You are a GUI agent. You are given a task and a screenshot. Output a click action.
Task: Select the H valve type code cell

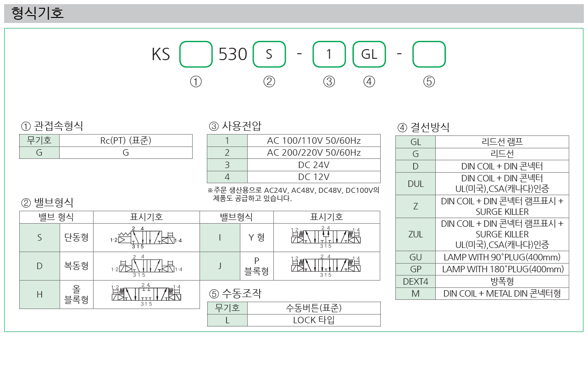click(x=39, y=294)
